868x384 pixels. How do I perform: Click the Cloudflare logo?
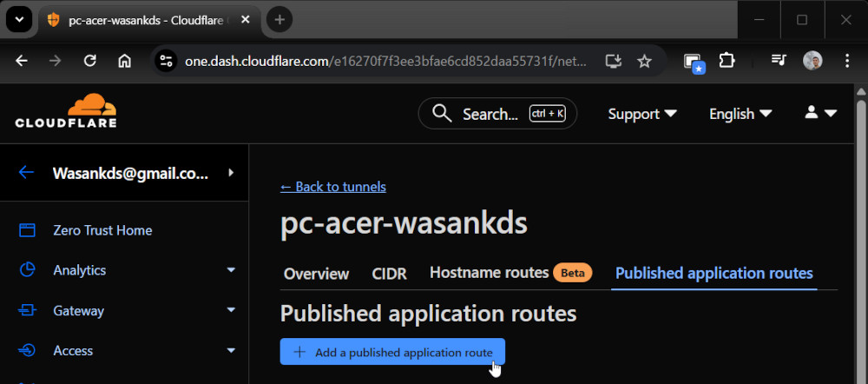[x=66, y=111]
